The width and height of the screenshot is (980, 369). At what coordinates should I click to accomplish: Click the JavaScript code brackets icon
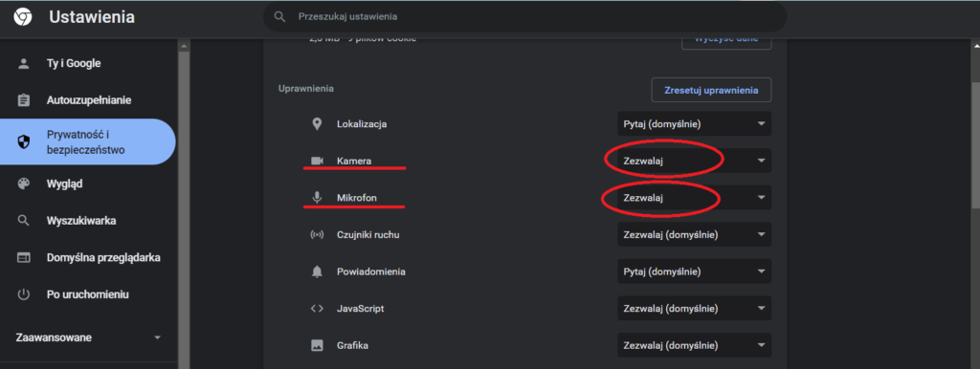point(317,309)
